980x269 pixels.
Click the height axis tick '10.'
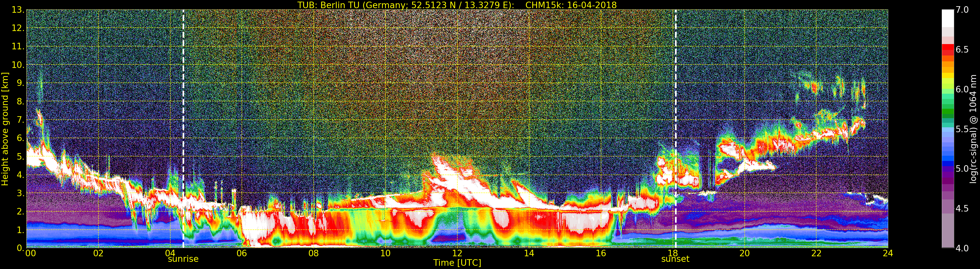pyautogui.click(x=18, y=65)
